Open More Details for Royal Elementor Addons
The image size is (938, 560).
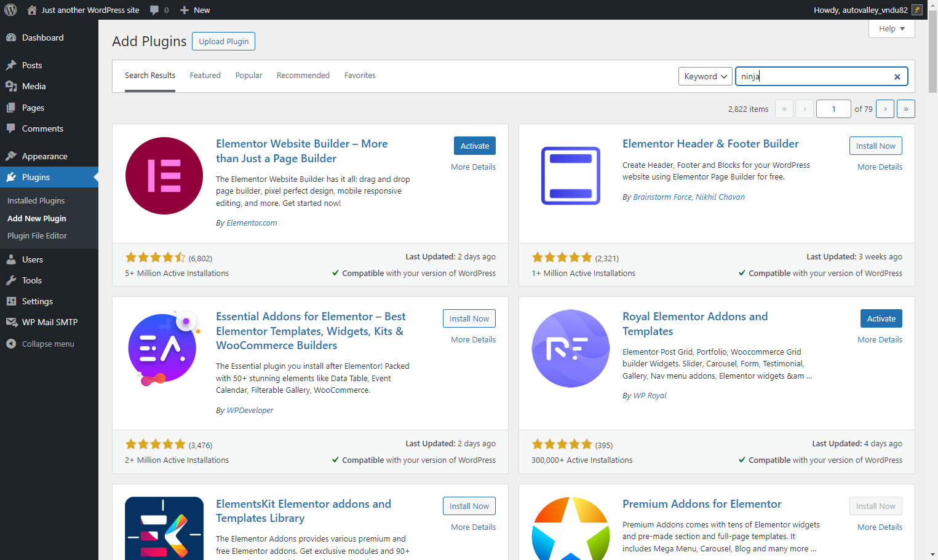[x=880, y=340]
